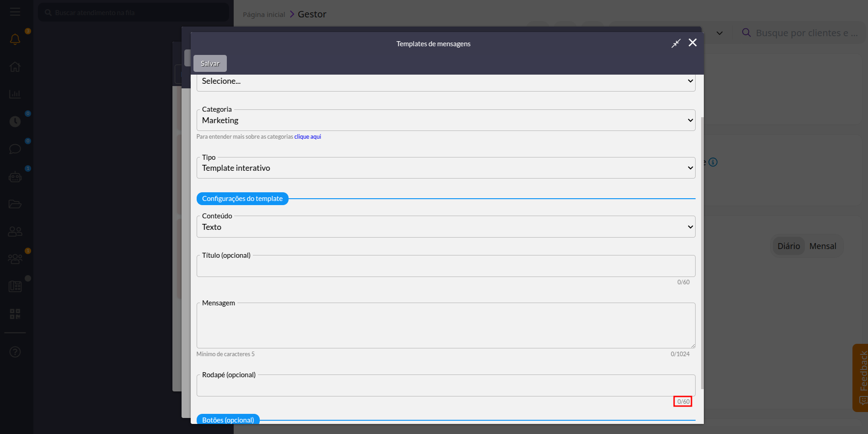Expand the chevron dropdown left of client search
The height and width of the screenshot is (434, 868).
tap(719, 33)
